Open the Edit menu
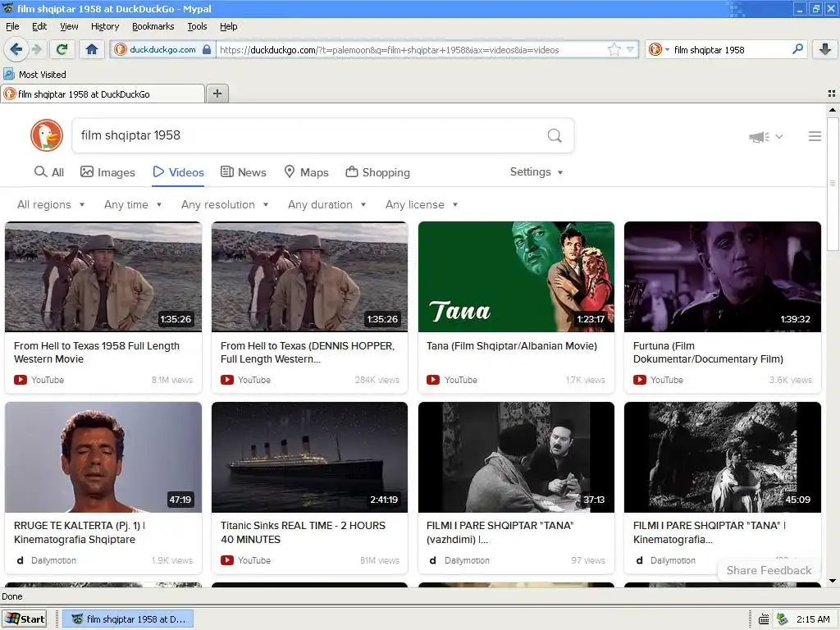Image resolution: width=840 pixels, height=630 pixels. pos(39,26)
